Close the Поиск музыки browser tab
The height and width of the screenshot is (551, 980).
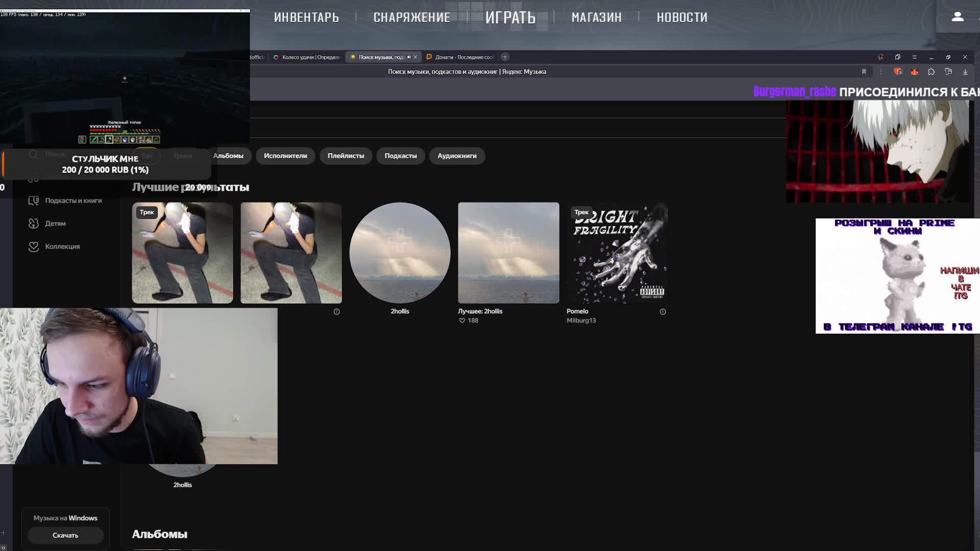click(x=415, y=57)
